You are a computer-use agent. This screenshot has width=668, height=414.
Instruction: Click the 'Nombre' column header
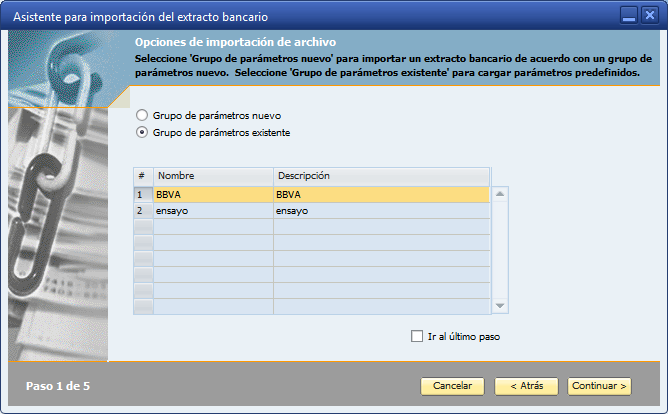coord(213,176)
